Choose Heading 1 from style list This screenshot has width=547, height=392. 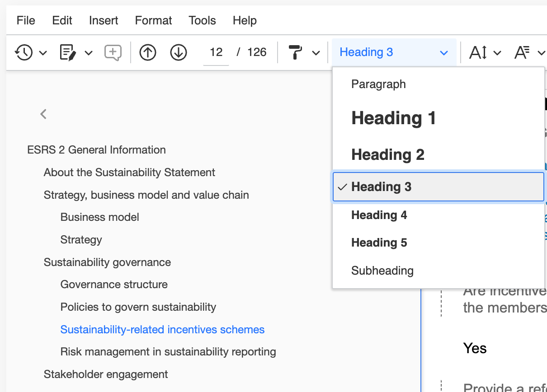click(393, 118)
